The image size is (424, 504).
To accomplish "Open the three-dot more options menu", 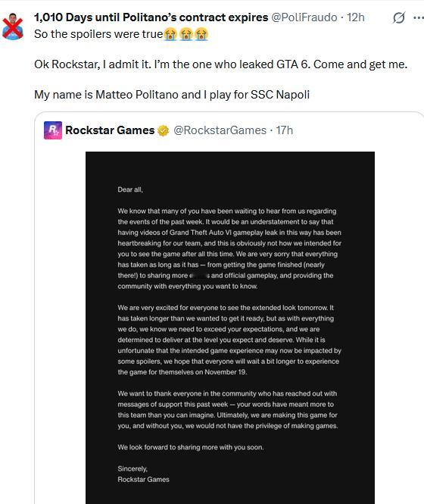I will [x=419, y=17].
